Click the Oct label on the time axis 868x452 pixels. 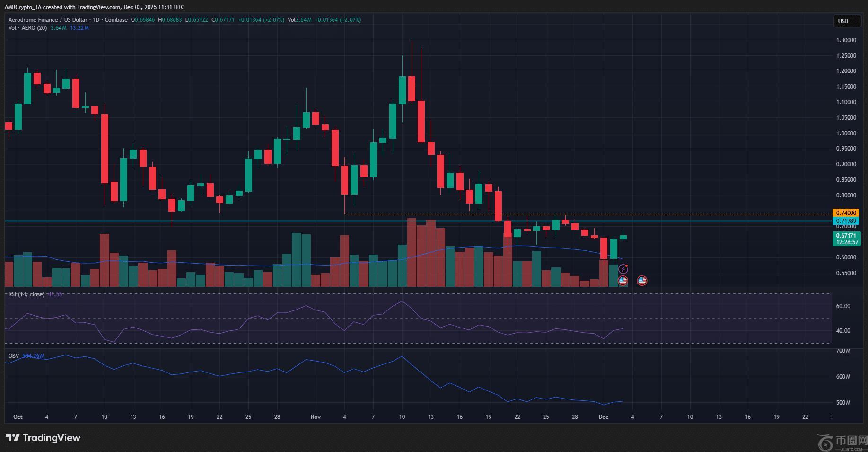pos(18,417)
